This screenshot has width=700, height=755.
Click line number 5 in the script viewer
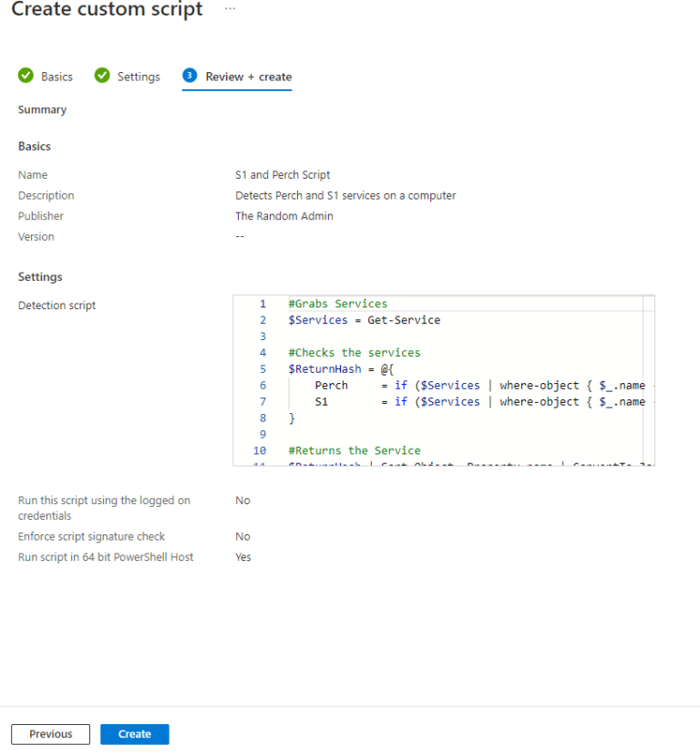tap(262, 368)
